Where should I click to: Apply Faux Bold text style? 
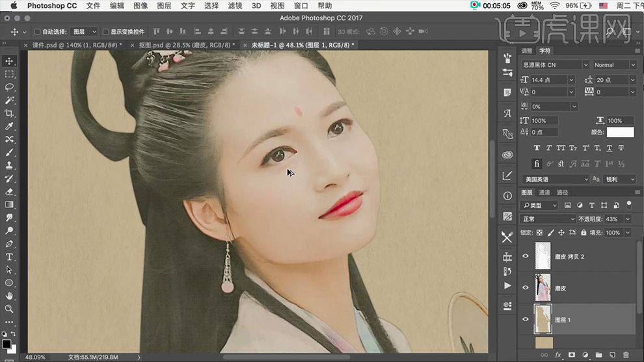tap(537, 148)
